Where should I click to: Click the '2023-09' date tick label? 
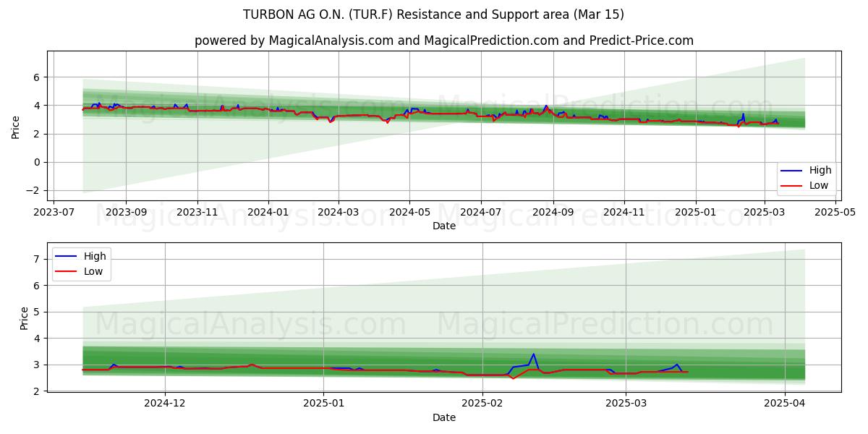click(x=126, y=213)
